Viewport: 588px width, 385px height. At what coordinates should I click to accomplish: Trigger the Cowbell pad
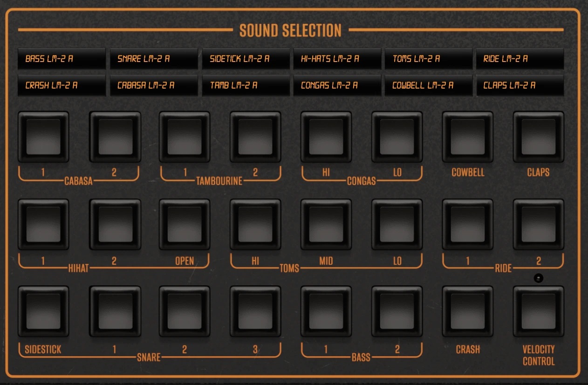point(467,136)
